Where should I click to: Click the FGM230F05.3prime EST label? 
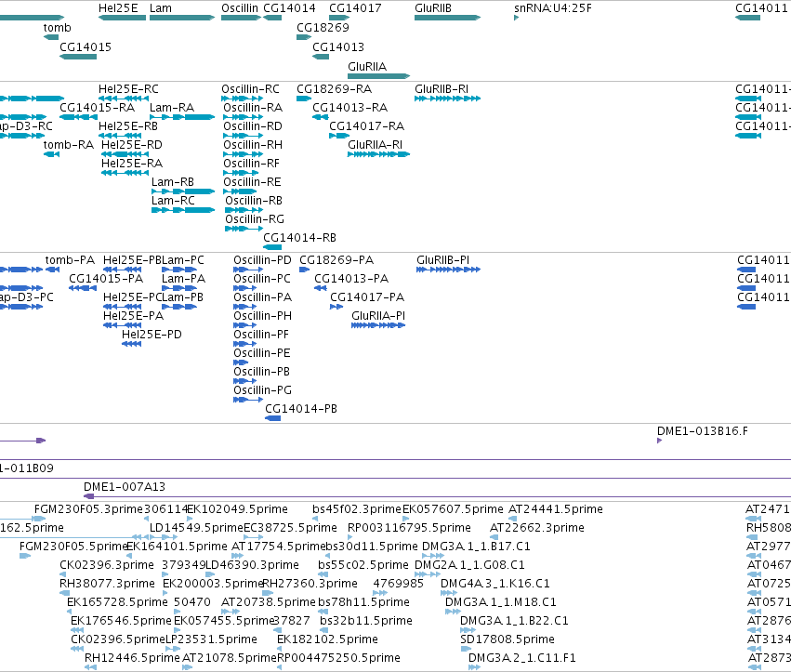click(89, 509)
